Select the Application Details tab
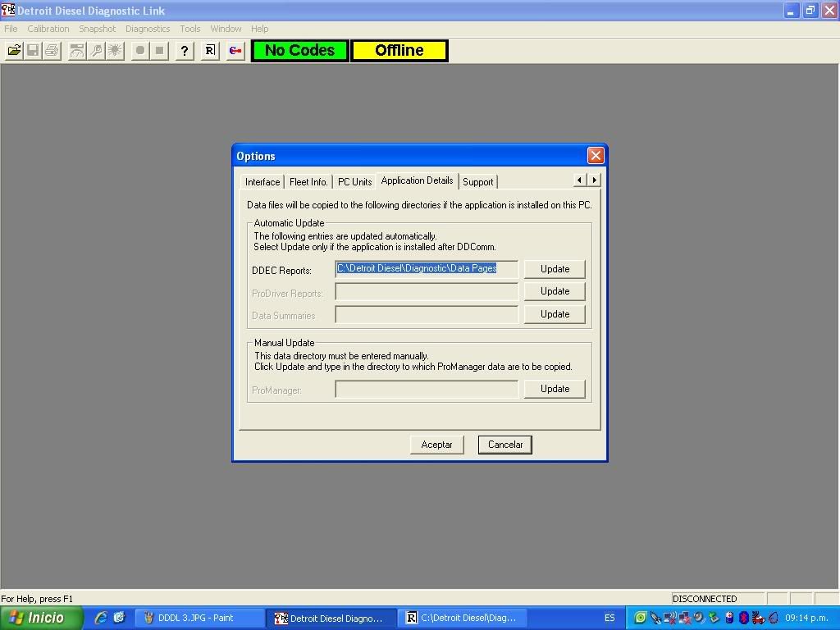Viewport: 840px width, 630px height. click(418, 180)
